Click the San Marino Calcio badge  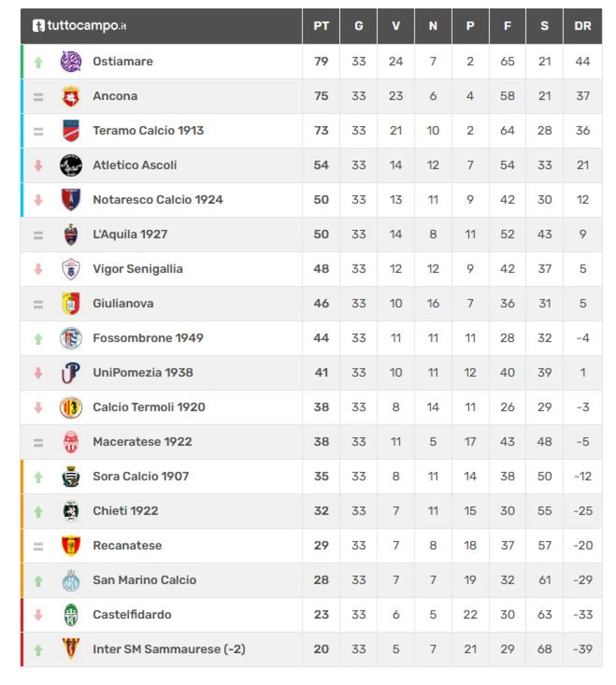(x=71, y=581)
